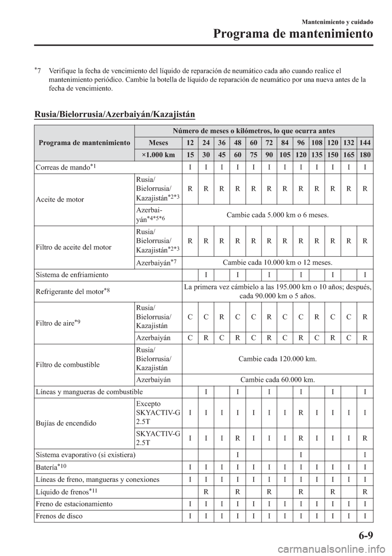392x556 pixels.
Task: Click 'Cambie cada 60.000 km.'
Action: (x=277, y=380)
